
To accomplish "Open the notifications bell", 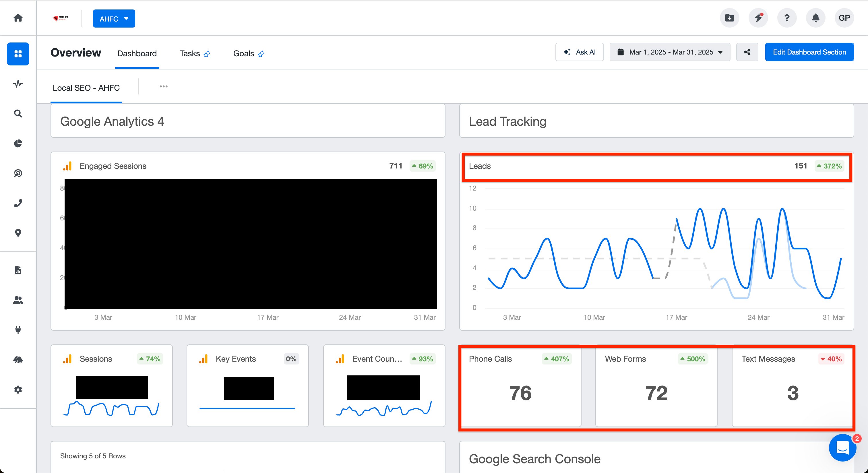I will pos(815,18).
